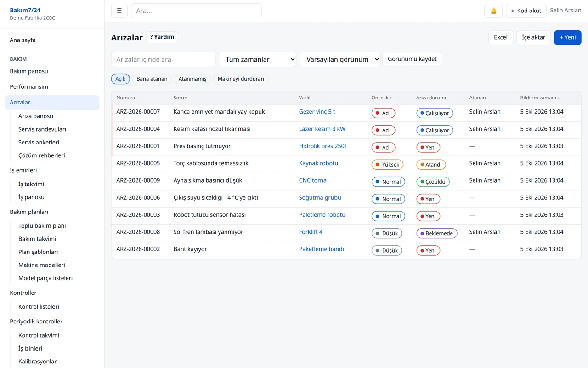Open the Lazer kesim 3 kW asset link
This screenshot has width=588, height=368.
[x=322, y=129]
